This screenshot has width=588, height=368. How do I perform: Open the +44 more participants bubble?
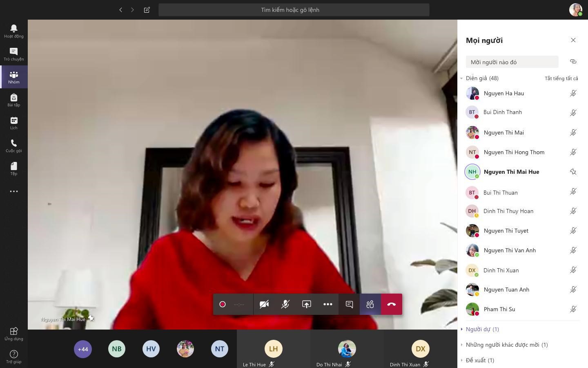(83, 349)
